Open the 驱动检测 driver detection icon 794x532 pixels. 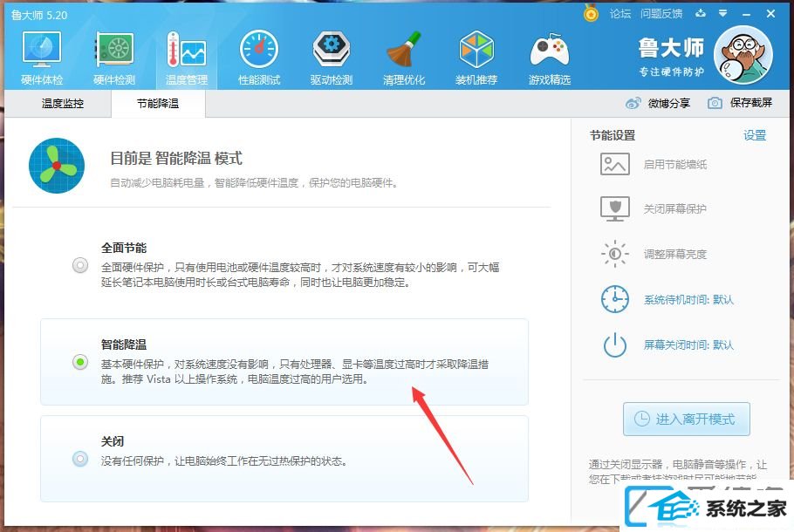point(332,49)
